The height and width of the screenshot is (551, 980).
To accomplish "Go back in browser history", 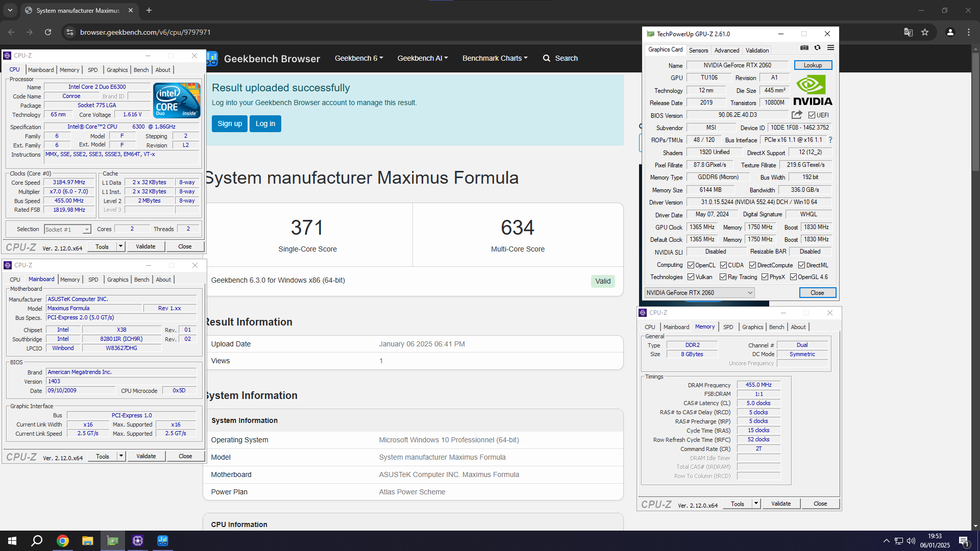I will (x=11, y=32).
